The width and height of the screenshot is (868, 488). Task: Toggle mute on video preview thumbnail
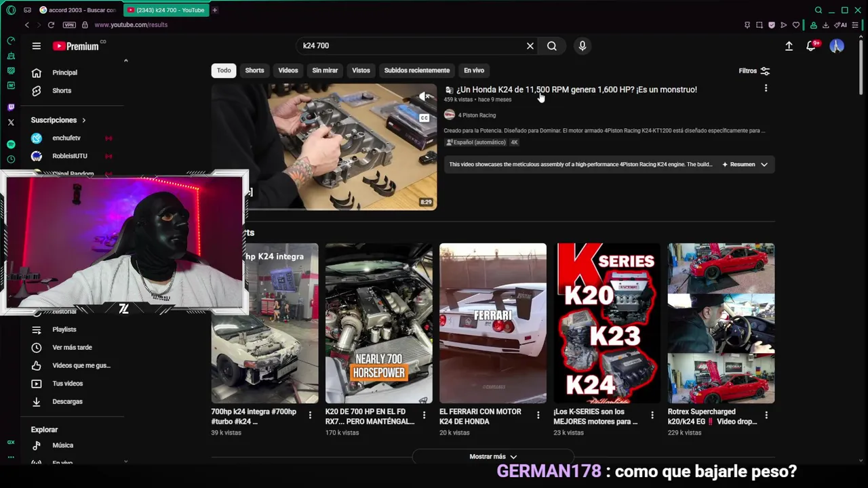coord(425,97)
